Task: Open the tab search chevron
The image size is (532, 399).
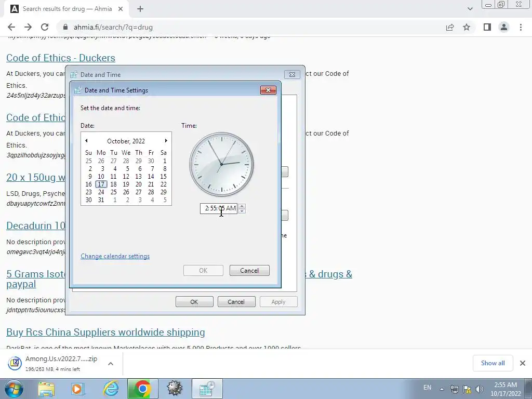Action: click(470, 9)
